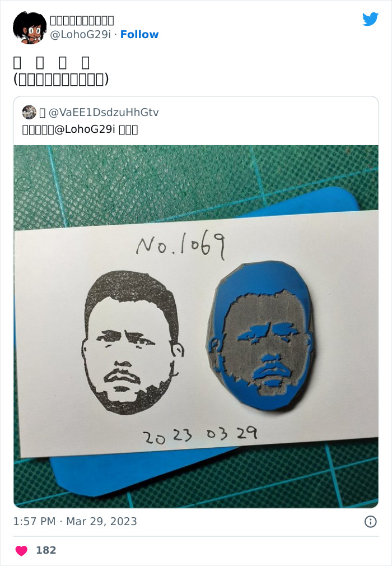Image resolution: width=392 pixels, height=566 pixels.
Task: Click the handwritten No.1069 in the photo
Action: pos(181,245)
